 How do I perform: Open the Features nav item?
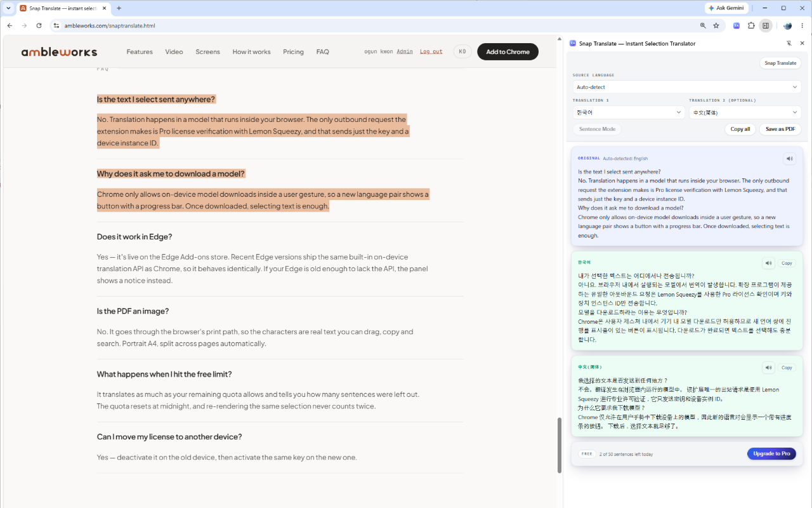click(140, 52)
